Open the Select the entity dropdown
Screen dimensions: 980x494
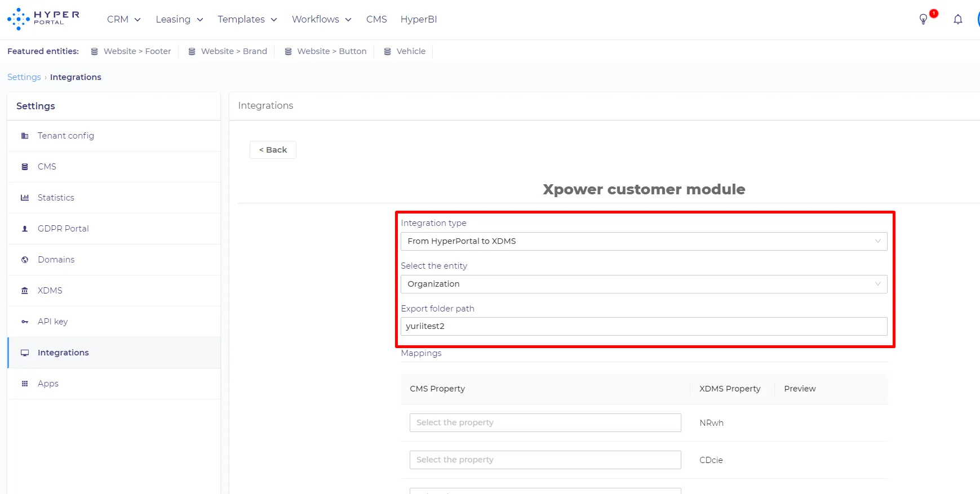[x=644, y=284]
